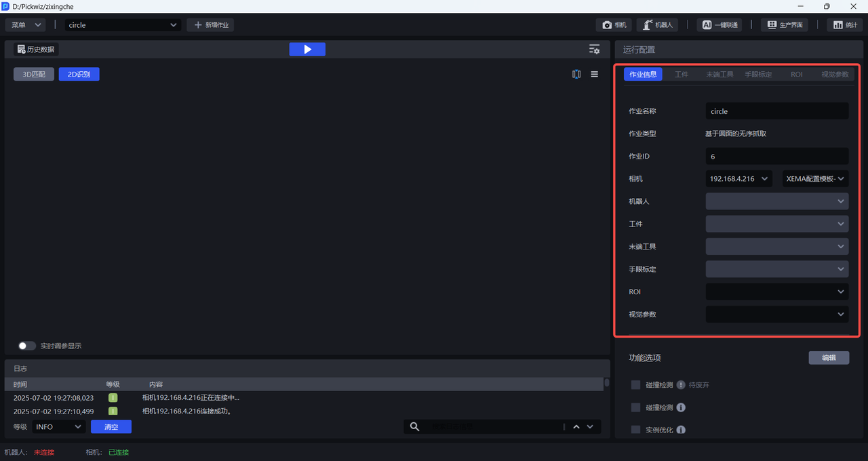868x461 pixels.
Task: Open the 历史数据 history data button
Action: (x=37, y=49)
